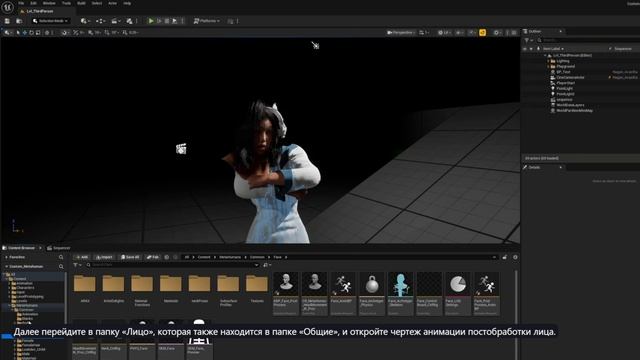Open the Face LOD Settings pie-chart asset
Viewport: 640px width, 360px height.
point(458,293)
